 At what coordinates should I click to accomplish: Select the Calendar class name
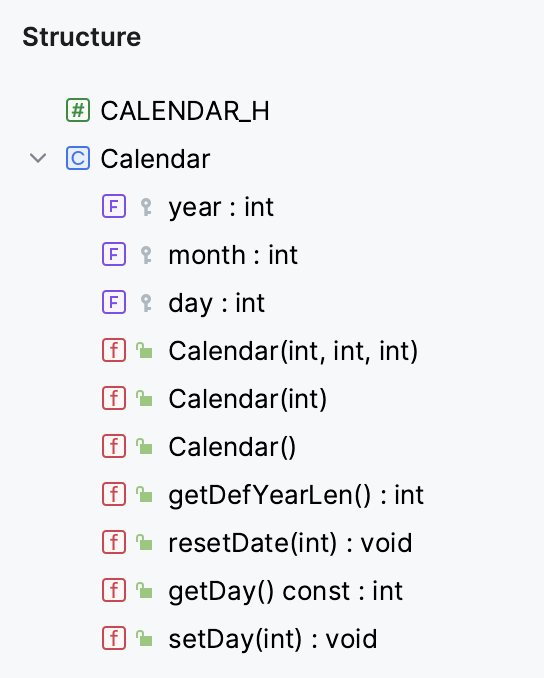point(155,159)
